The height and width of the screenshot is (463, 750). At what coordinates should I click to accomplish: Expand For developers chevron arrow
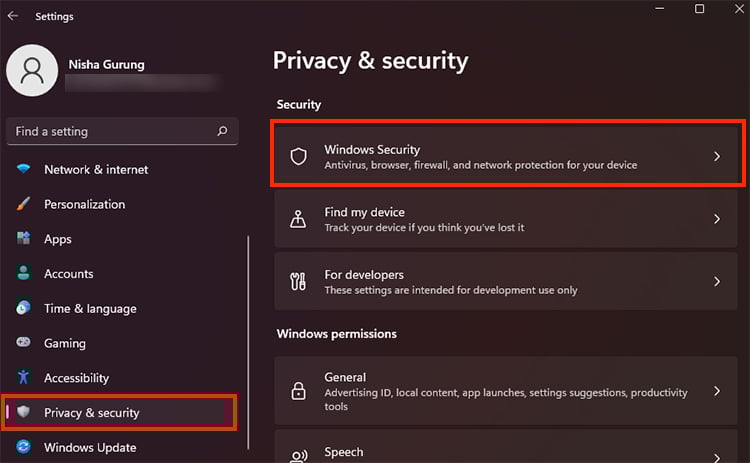(x=717, y=281)
